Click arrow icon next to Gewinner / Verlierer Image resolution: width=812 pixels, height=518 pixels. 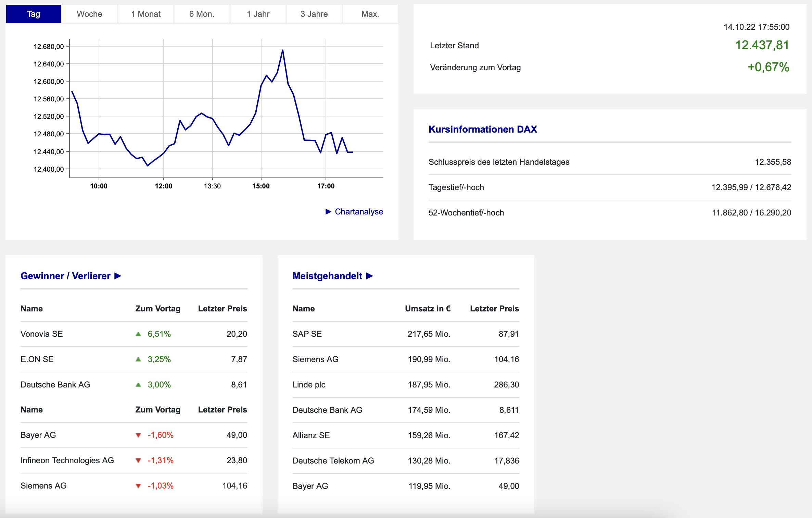118,276
